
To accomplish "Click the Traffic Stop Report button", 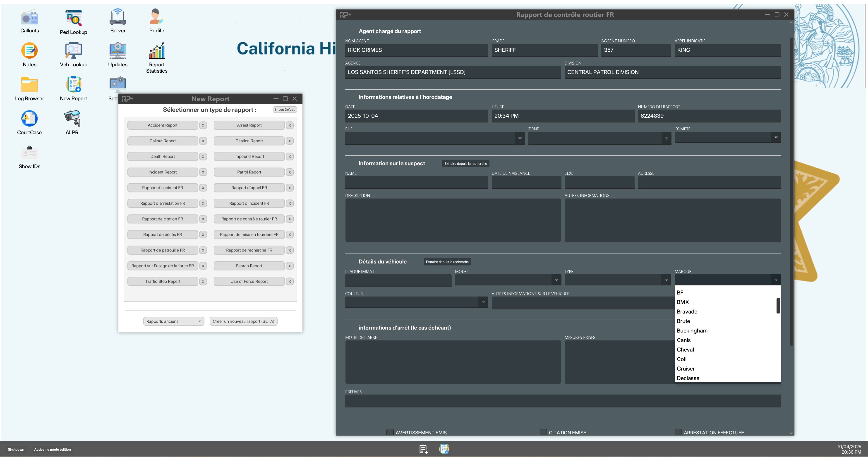I will pos(162,281).
